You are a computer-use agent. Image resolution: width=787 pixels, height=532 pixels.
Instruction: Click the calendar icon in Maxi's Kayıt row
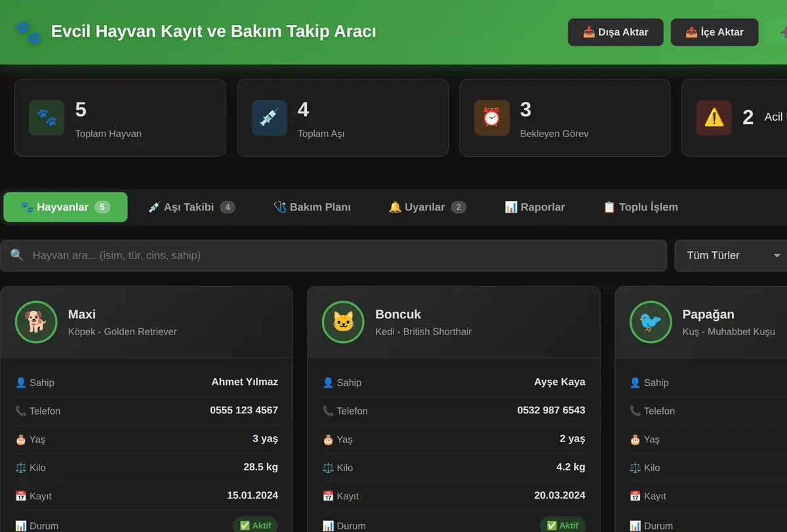coord(21,496)
